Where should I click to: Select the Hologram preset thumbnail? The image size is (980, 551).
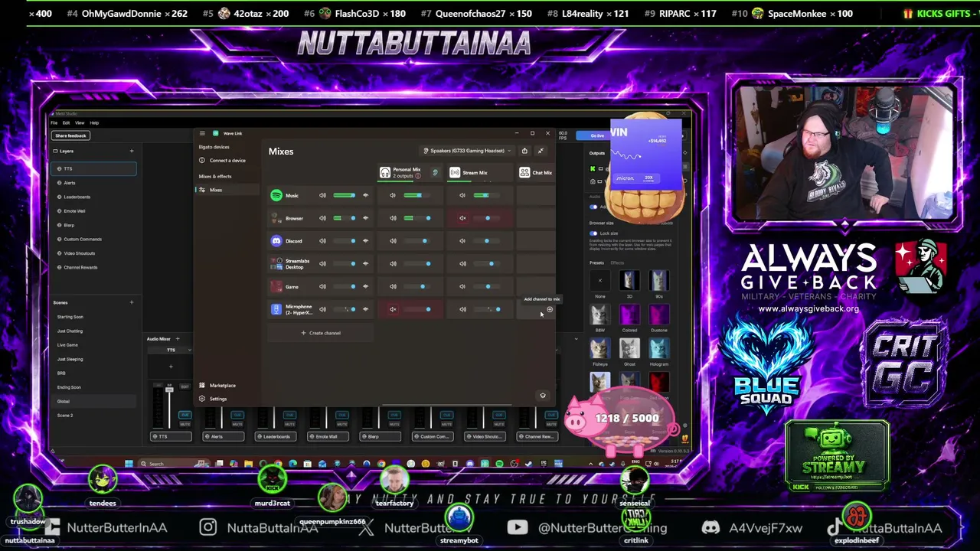pos(658,349)
